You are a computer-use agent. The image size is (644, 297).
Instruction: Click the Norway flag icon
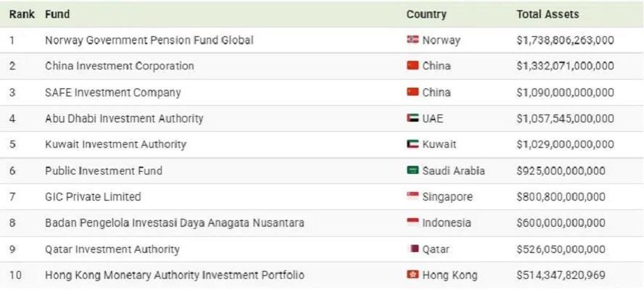[413, 40]
